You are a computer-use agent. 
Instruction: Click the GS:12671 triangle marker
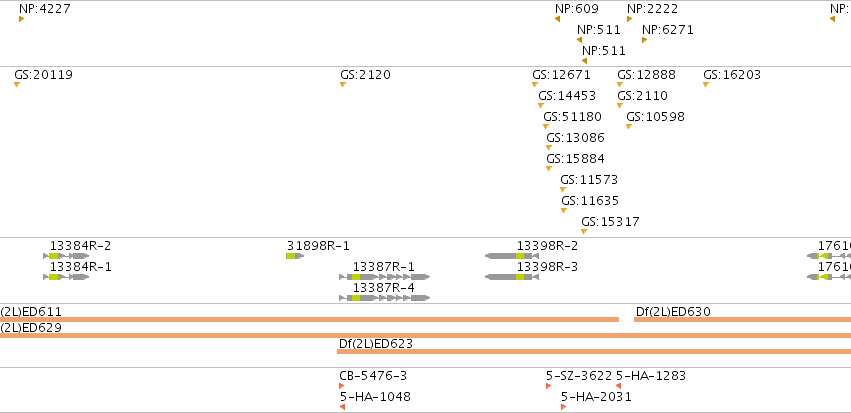pyautogui.click(x=535, y=84)
